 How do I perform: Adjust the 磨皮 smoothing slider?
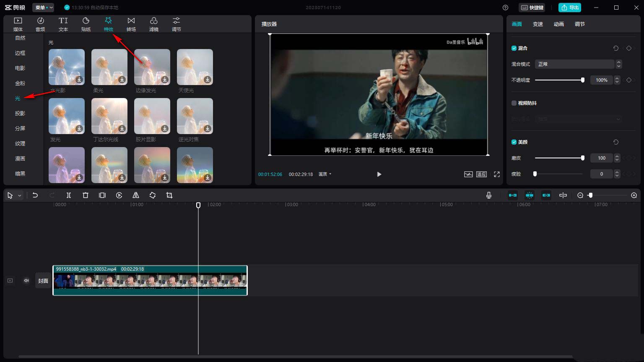click(x=559, y=158)
